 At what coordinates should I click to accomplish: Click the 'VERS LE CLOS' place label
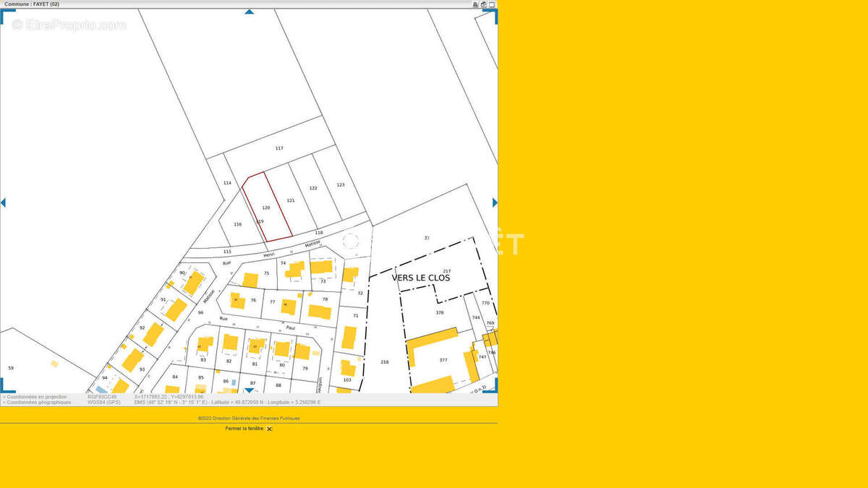click(x=421, y=278)
